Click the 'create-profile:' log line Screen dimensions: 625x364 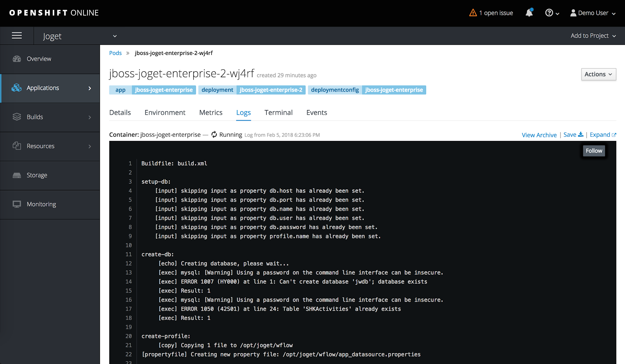point(166,336)
